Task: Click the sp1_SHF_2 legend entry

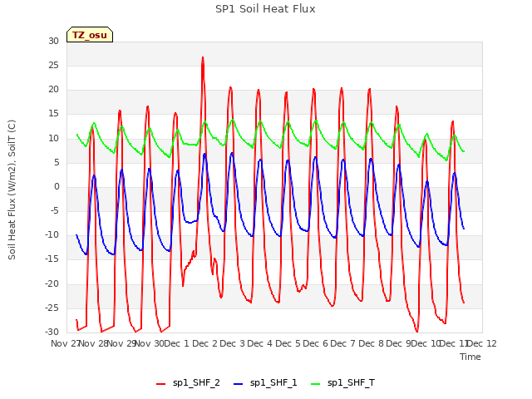Action: 188,383
